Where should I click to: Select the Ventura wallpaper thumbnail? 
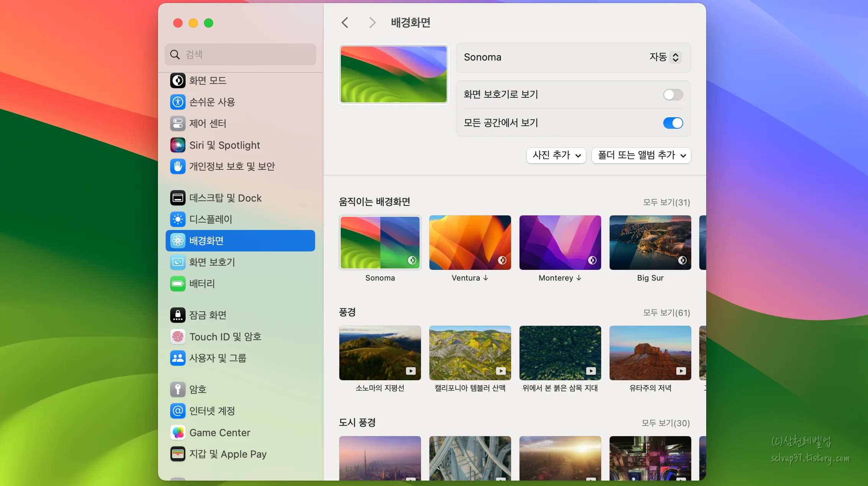coord(470,243)
